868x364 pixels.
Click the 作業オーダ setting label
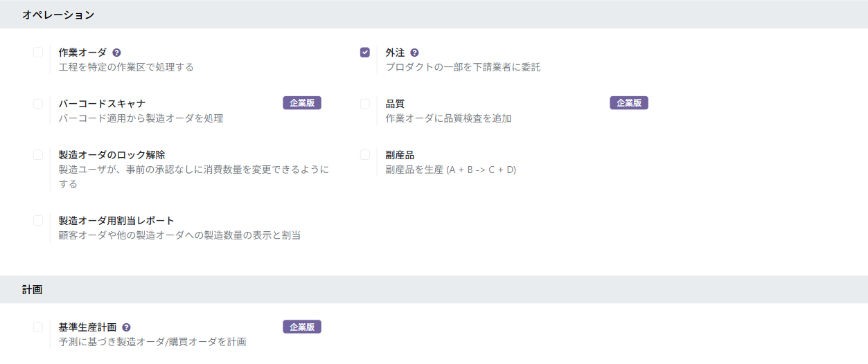pyautogui.click(x=82, y=53)
